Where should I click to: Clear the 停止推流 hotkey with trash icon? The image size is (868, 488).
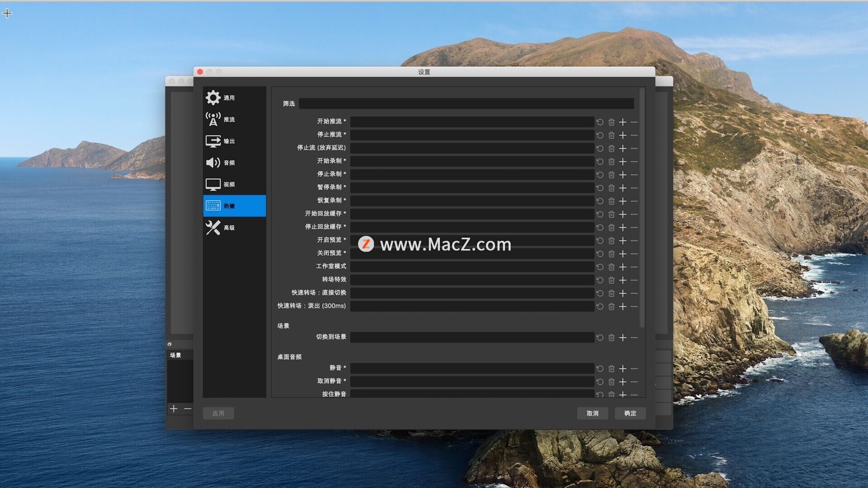click(611, 135)
